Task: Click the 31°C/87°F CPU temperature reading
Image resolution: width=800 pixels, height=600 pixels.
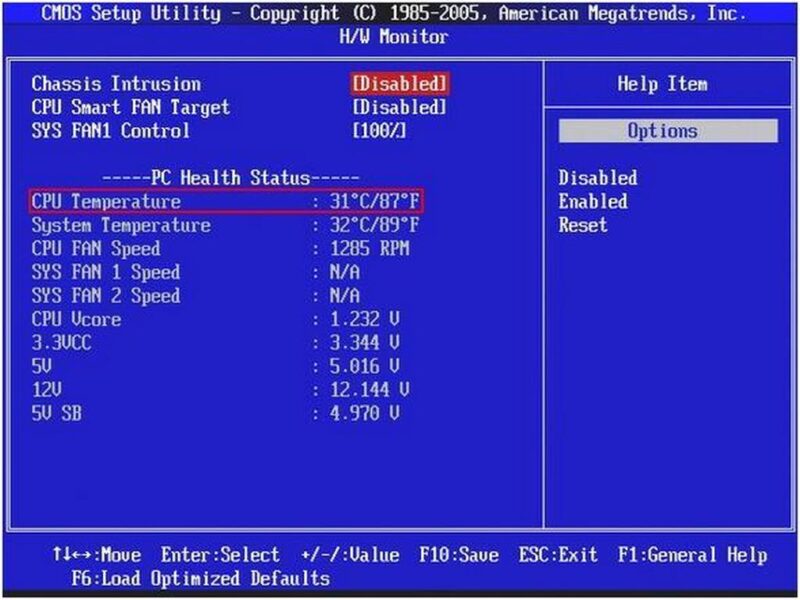Action: (374, 202)
